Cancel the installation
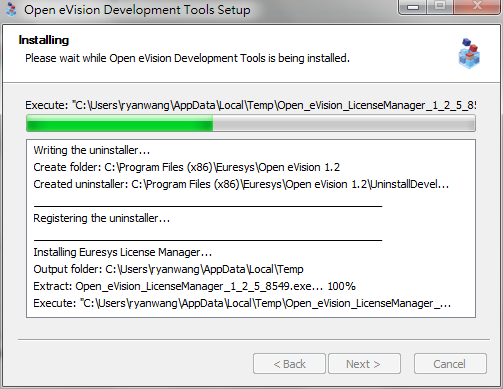The height and width of the screenshot is (389, 503). click(450, 364)
